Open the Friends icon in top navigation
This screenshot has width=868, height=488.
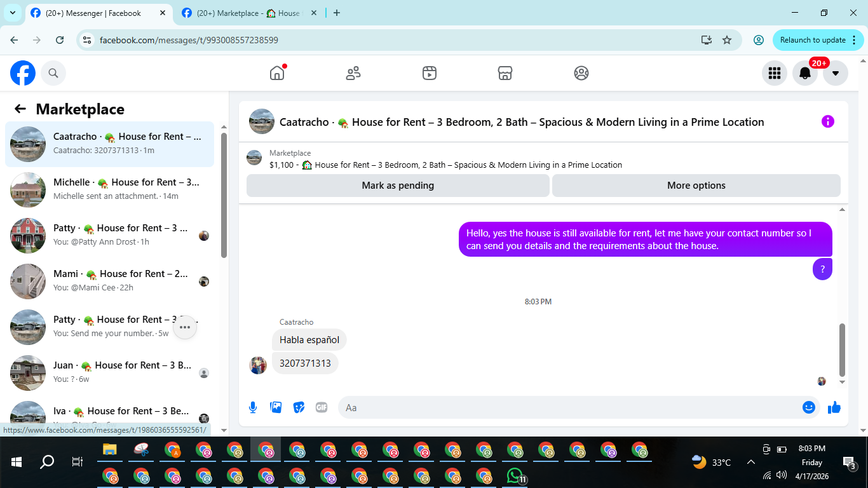(353, 73)
